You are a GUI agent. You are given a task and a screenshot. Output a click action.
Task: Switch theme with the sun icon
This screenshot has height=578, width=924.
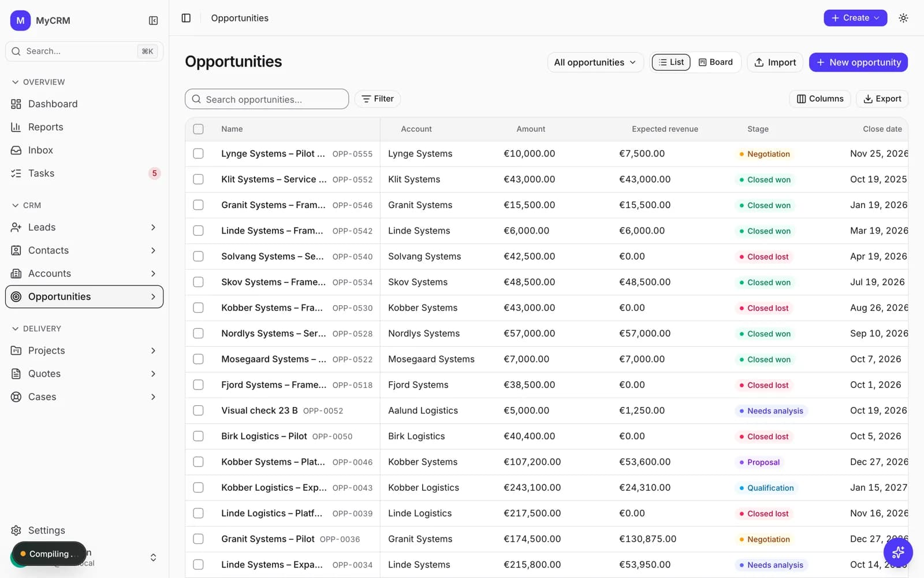point(903,18)
